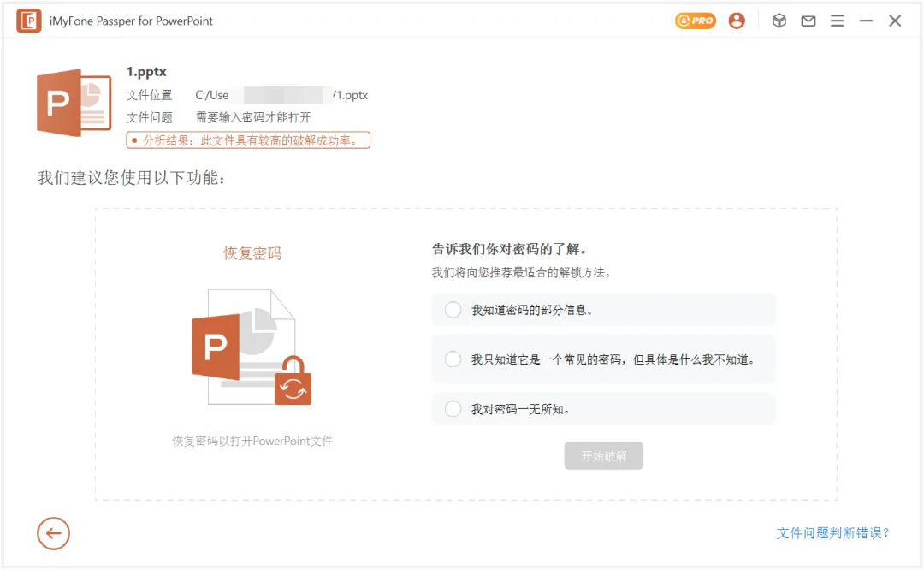Click the recover password illustration
The height and width of the screenshot is (570, 924).
pyautogui.click(x=252, y=347)
